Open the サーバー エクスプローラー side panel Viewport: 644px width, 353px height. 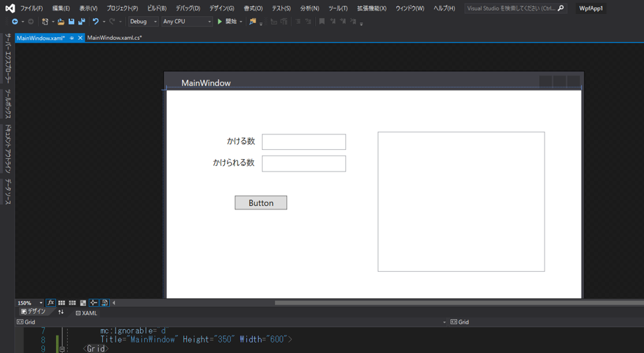tap(8, 58)
